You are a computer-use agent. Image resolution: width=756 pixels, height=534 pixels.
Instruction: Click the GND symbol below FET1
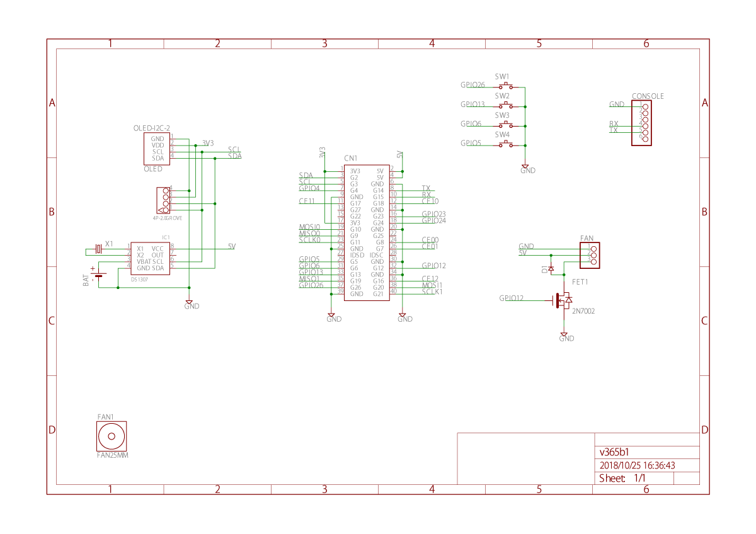[x=564, y=336]
